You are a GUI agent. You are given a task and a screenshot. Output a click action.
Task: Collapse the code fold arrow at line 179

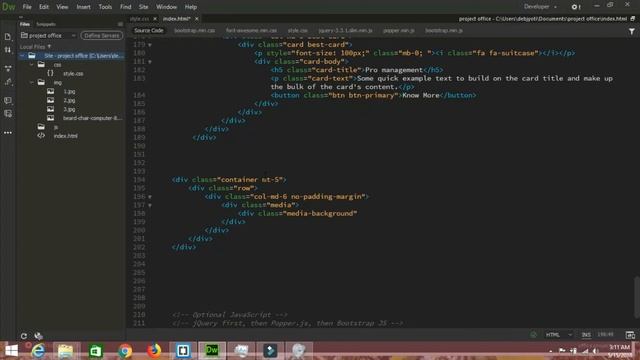150,45
